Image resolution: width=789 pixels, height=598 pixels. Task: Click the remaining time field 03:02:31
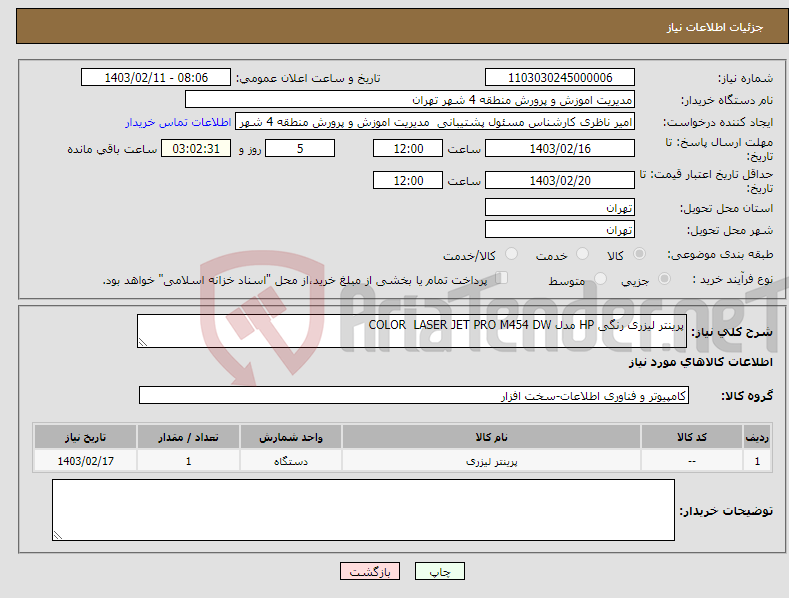196,148
